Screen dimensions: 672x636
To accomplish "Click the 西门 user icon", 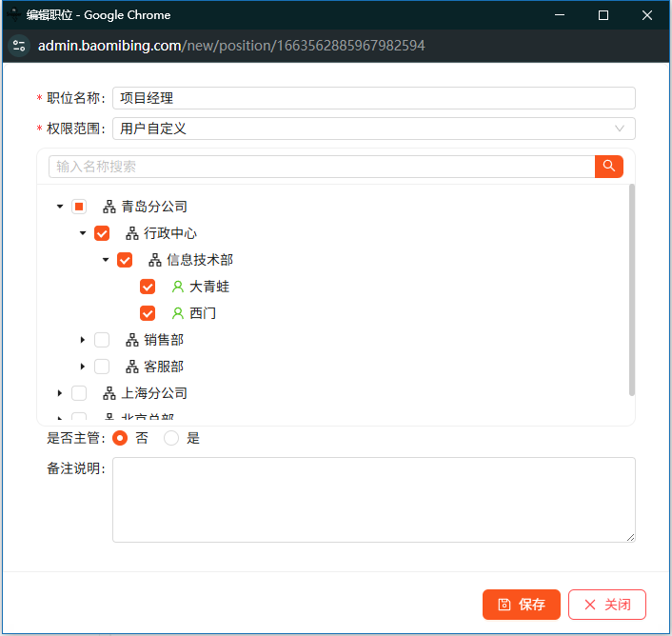I will click(177, 313).
